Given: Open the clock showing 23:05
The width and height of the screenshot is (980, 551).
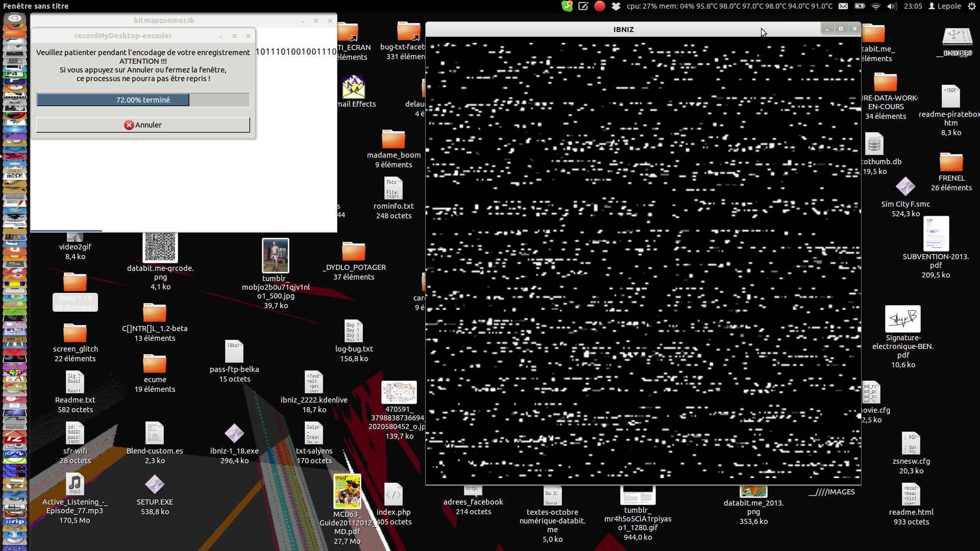Looking at the screenshot, I should [913, 6].
